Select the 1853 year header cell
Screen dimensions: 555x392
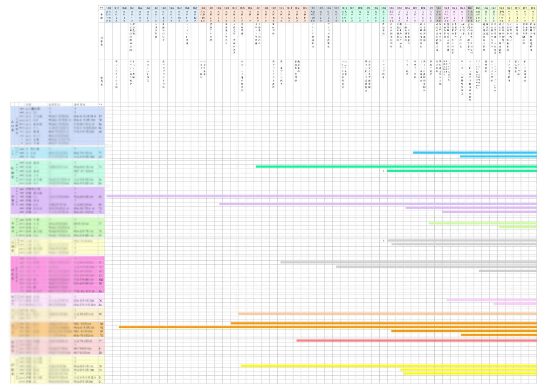(x=384, y=7)
